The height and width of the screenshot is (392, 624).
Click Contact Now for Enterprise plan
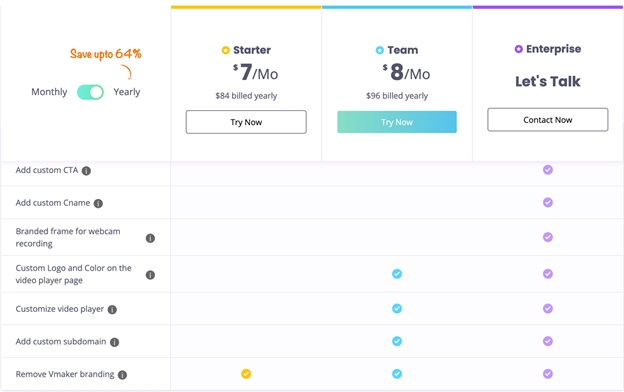(x=548, y=120)
